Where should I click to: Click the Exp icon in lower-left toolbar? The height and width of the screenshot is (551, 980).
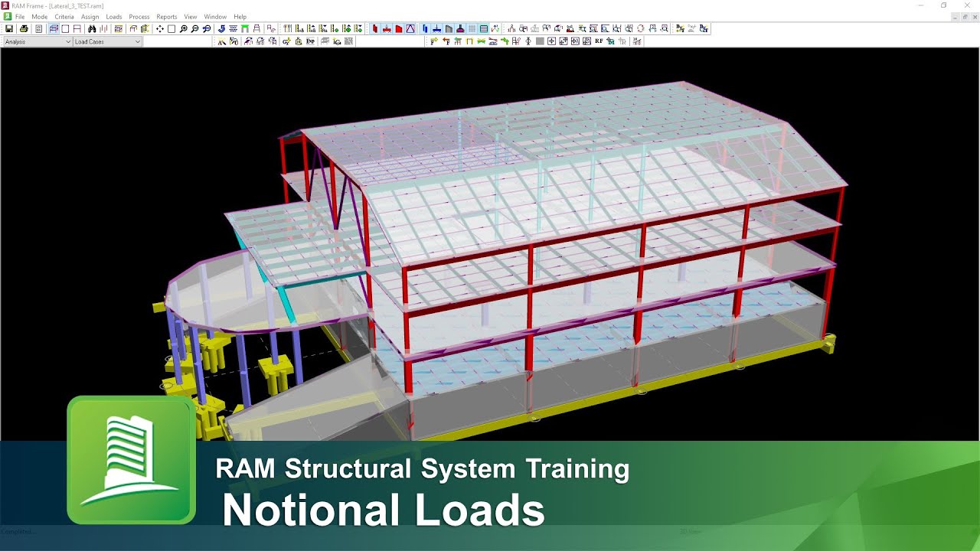tap(310, 41)
